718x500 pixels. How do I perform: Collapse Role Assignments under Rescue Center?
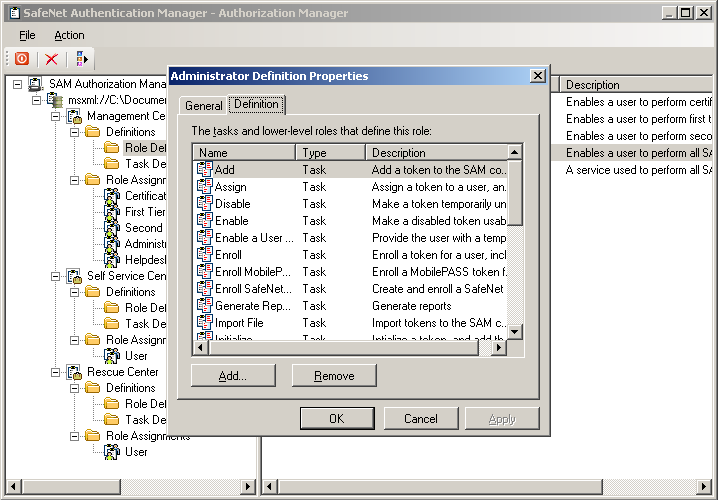tap(74, 436)
